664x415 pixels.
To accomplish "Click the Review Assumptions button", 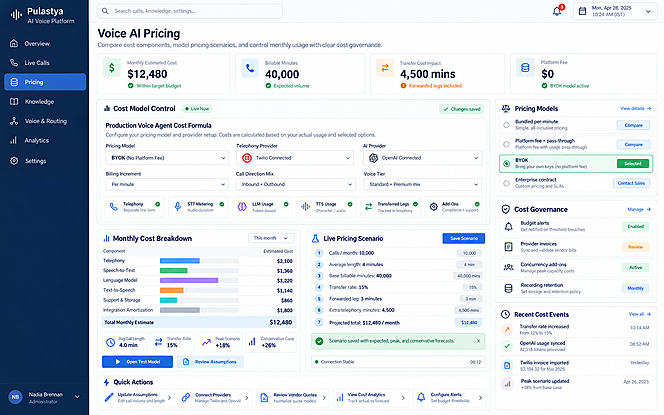I will click(x=210, y=362).
